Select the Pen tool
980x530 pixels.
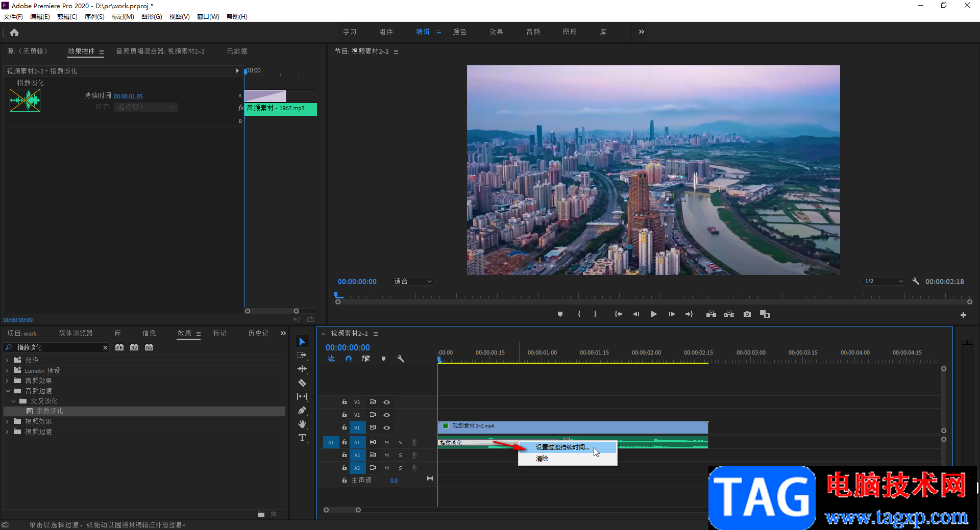[302, 410]
